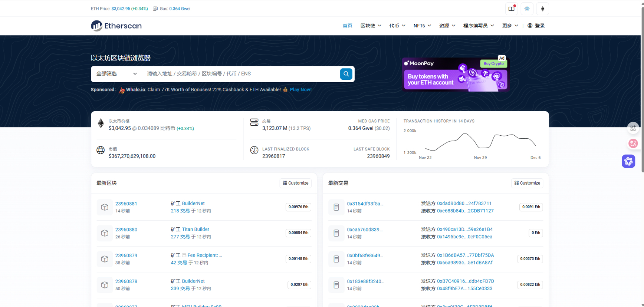Screen dimensions: 644x307
Task: Click the document icon for transaction 0x3154df93f5a
Action: [336, 207]
